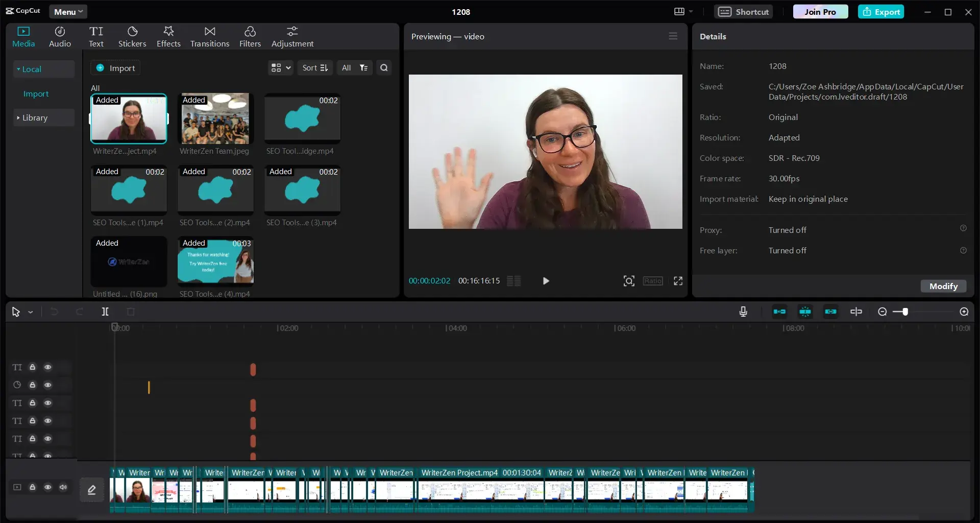Click the cover edit pencil button
The height and width of the screenshot is (523, 980).
pyautogui.click(x=92, y=490)
